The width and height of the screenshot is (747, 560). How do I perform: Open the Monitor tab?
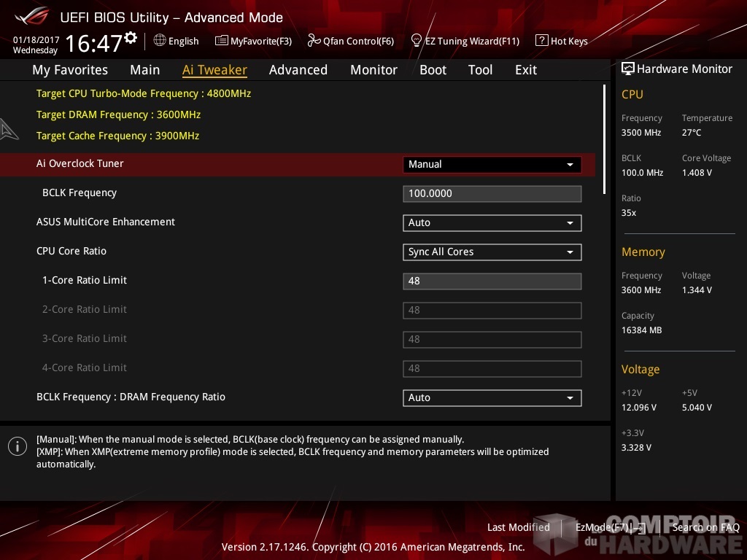[x=373, y=70]
